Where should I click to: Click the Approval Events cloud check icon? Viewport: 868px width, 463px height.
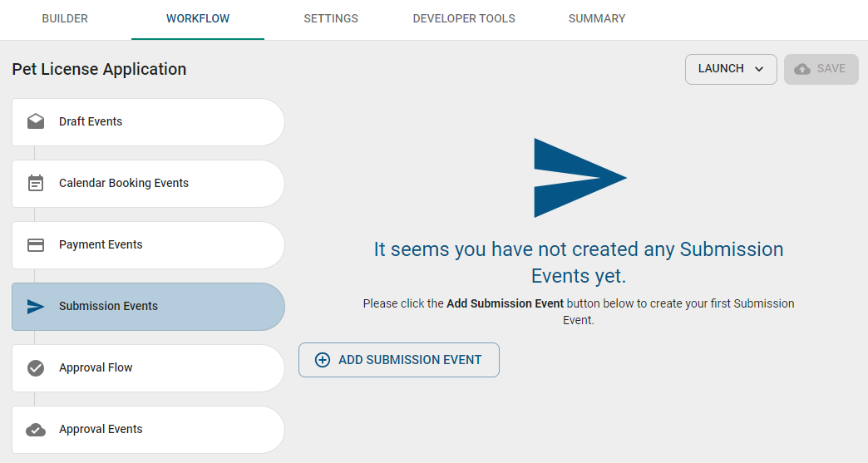[x=36, y=429]
